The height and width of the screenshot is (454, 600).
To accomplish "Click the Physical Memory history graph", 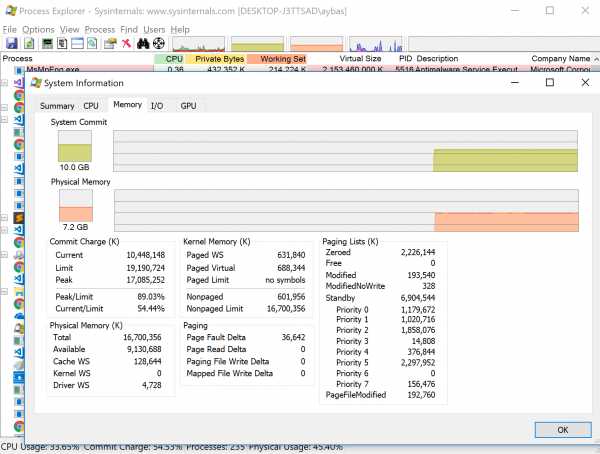I will pyautogui.click(x=346, y=211).
